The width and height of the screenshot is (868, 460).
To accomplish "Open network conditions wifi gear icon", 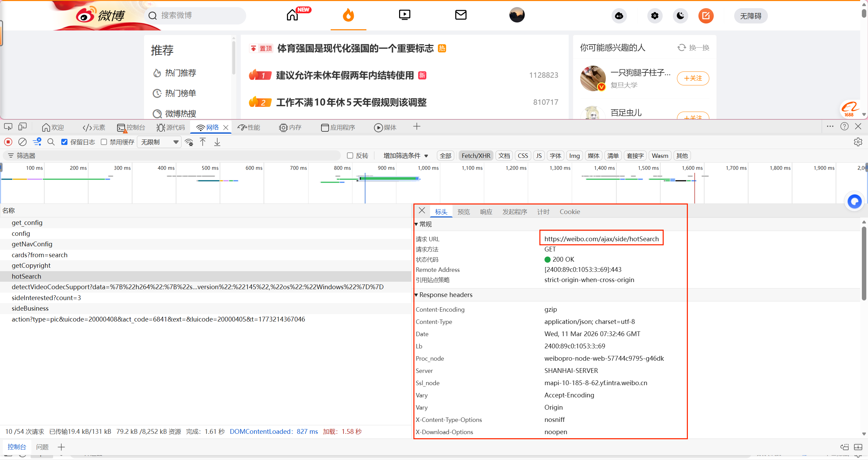I will tap(189, 142).
